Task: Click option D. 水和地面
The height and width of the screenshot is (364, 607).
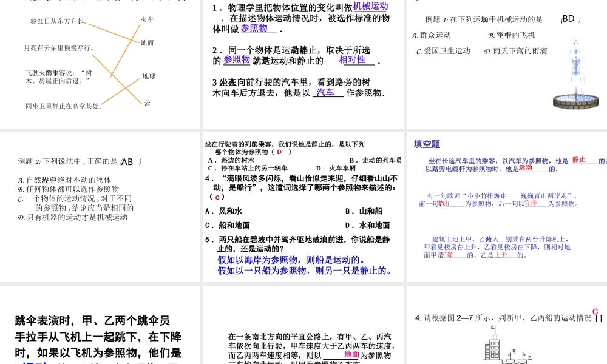Action: tap(367, 225)
